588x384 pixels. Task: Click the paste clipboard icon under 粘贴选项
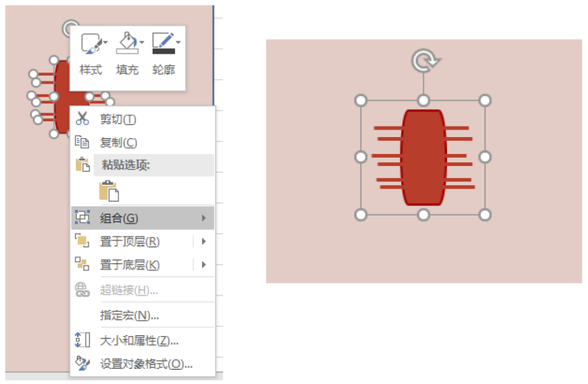[109, 191]
